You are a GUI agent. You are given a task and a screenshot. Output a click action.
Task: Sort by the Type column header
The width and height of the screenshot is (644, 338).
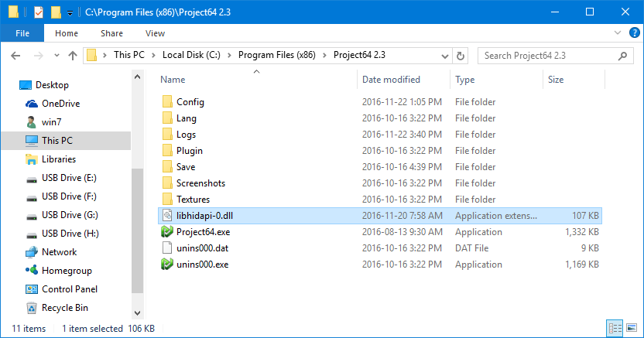pos(464,80)
